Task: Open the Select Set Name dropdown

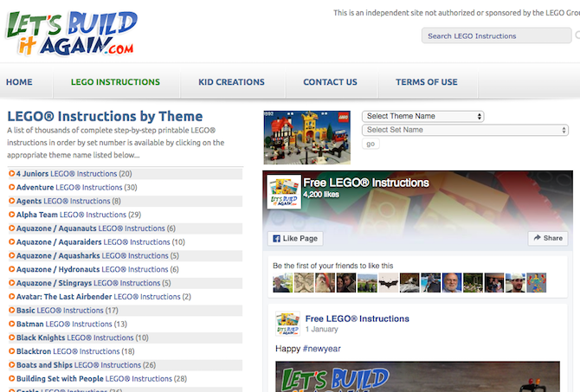Action: [x=465, y=130]
